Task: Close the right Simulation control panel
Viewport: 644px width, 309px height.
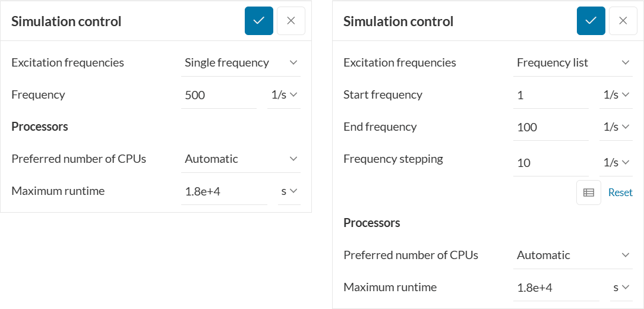Action: pyautogui.click(x=623, y=21)
